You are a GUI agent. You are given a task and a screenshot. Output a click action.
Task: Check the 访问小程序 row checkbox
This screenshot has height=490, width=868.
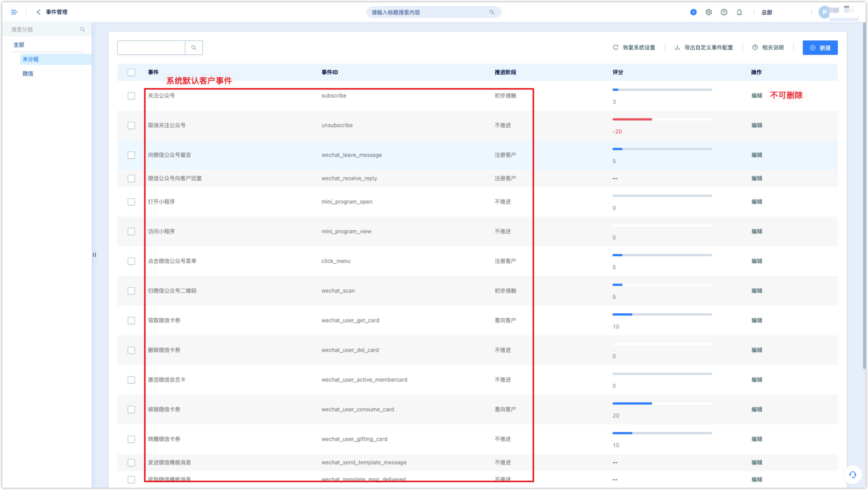pos(131,231)
